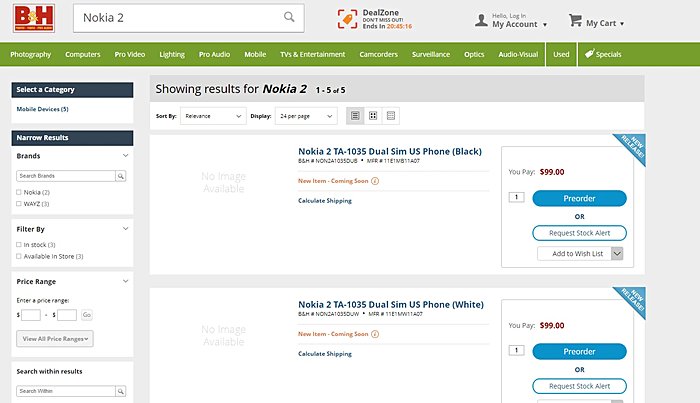700x403 pixels.
Task: Open the 24 per page display dropdown
Action: (x=304, y=116)
